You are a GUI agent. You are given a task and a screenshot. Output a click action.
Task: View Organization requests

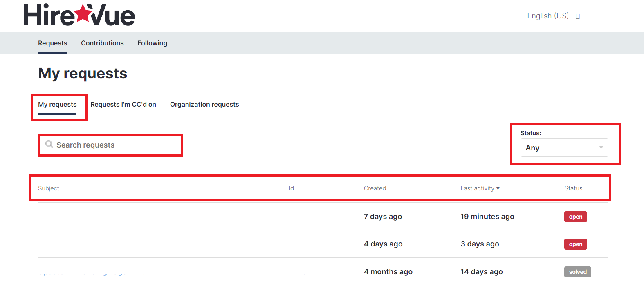pos(204,105)
